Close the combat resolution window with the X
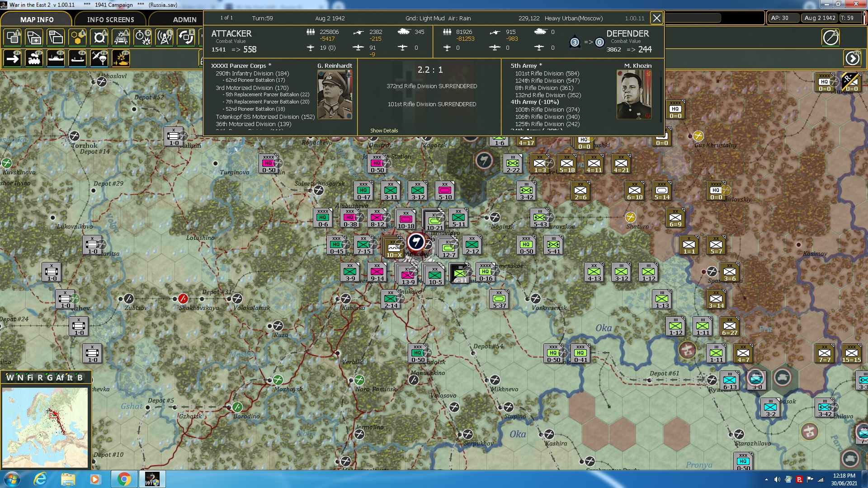Screen dimensions: 868x488 coord(656,18)
